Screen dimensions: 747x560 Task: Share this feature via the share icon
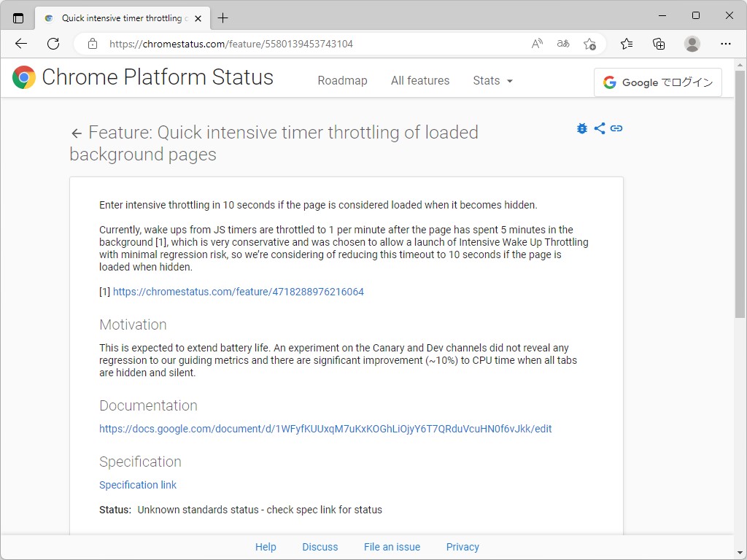point(600,128)
